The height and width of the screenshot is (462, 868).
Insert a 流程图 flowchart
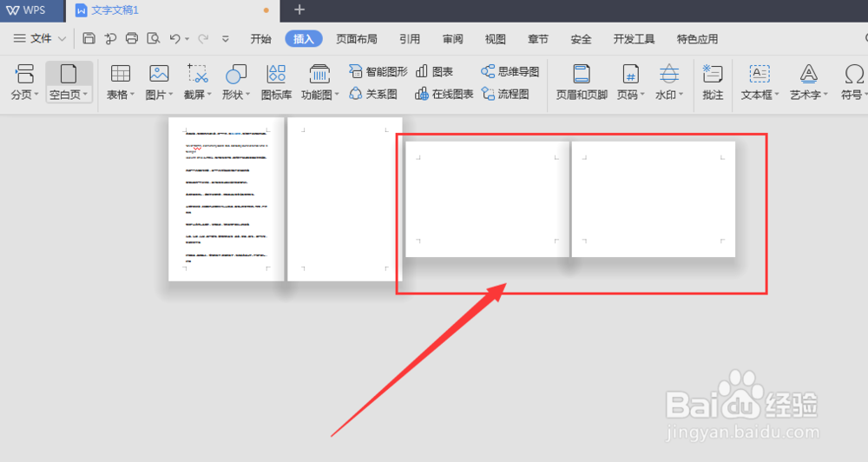coord(505,94)
